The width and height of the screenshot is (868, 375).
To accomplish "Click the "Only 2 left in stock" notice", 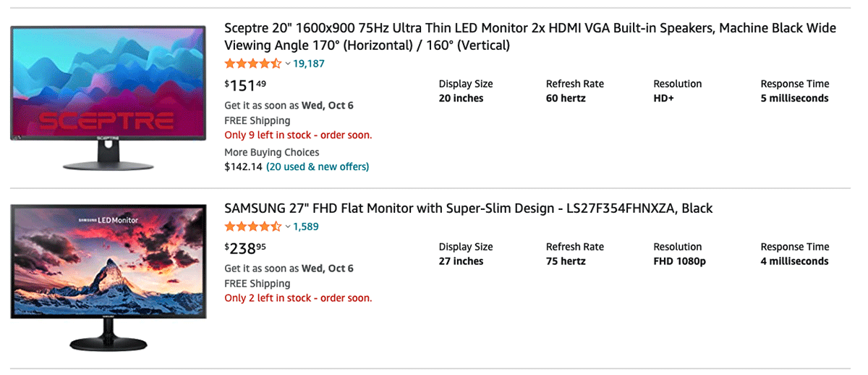I will [x=298, y=298].
